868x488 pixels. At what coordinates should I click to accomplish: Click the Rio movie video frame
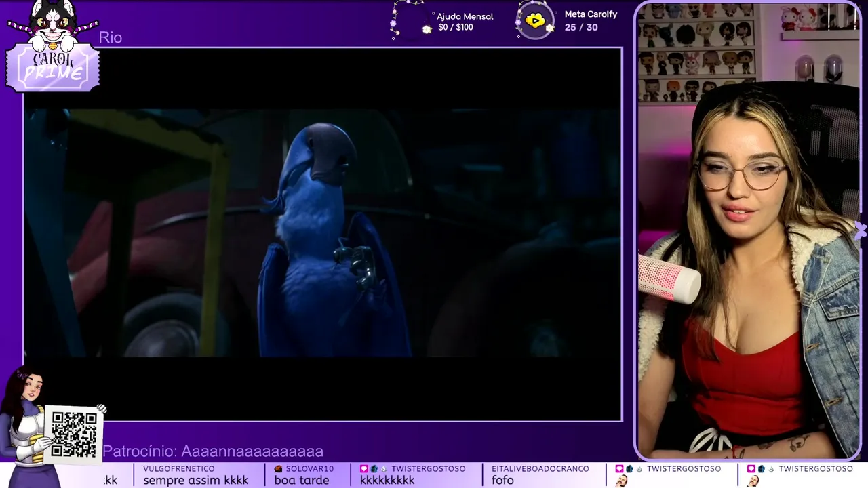(323, 234)
